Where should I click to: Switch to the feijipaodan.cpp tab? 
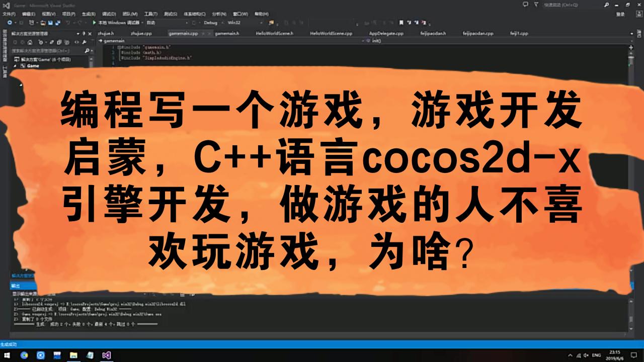pos(478,33)
